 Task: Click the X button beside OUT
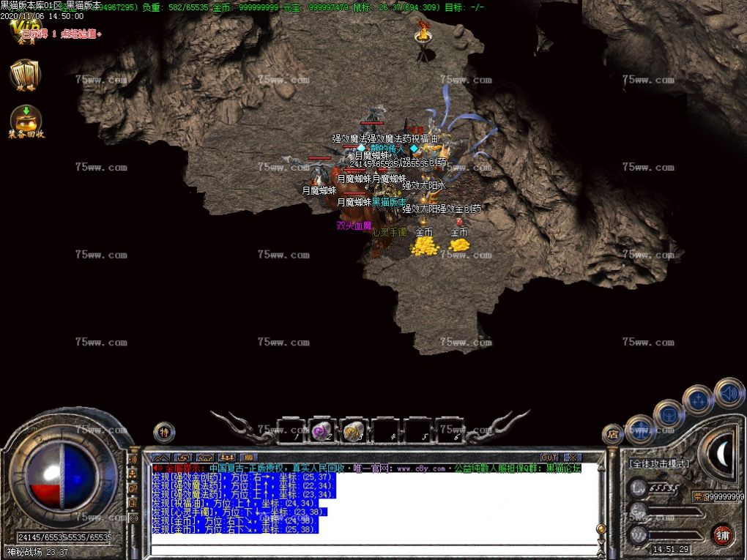(572, 457)
